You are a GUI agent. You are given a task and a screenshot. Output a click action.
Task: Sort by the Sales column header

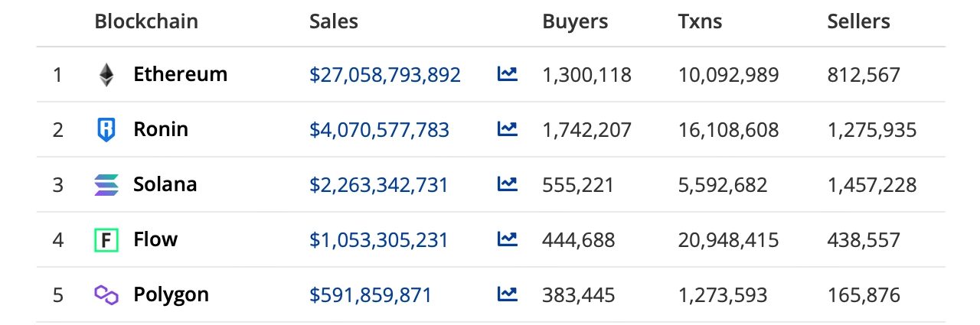pos(334,21)
